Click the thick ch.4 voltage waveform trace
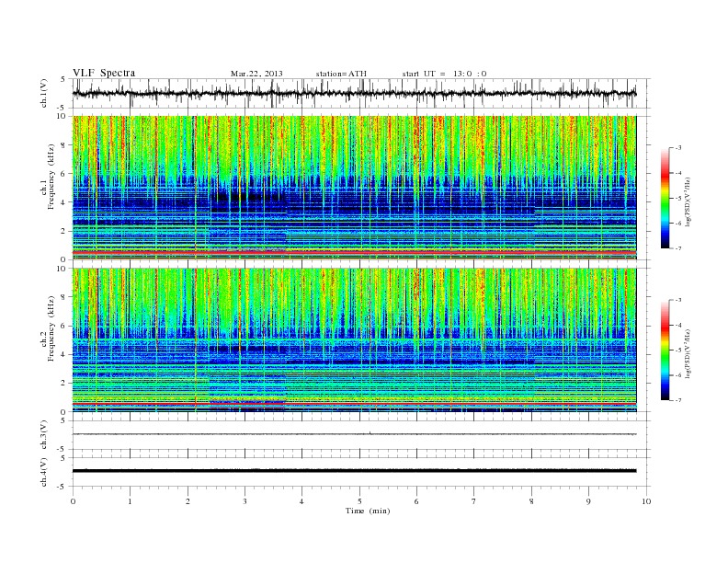The image size is (728, 563). pos(354,471)
